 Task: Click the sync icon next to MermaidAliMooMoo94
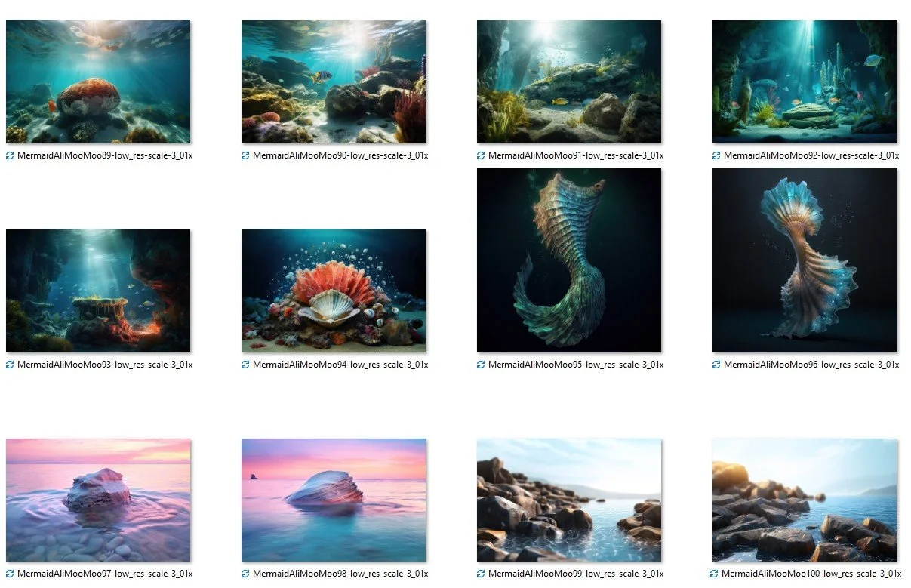tap(245, 365)
